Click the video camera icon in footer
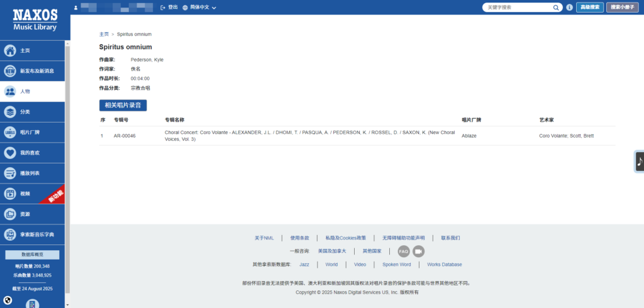Viewport: 644px width, 308px height. click(418, 251)
